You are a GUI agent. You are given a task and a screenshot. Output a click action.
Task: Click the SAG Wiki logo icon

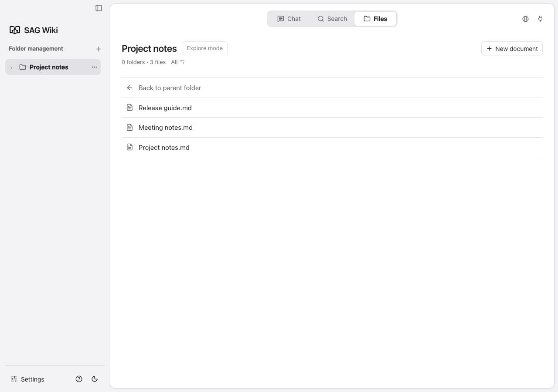click(15, 30)
